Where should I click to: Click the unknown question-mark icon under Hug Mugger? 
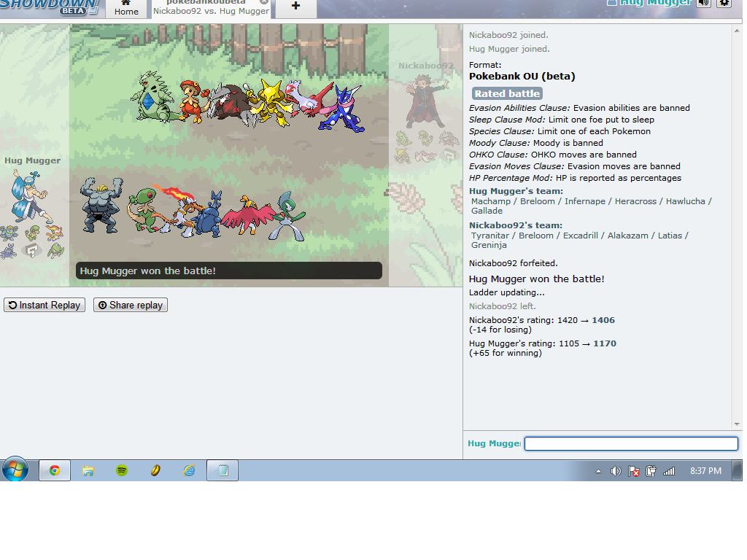(x=32, y=251)
